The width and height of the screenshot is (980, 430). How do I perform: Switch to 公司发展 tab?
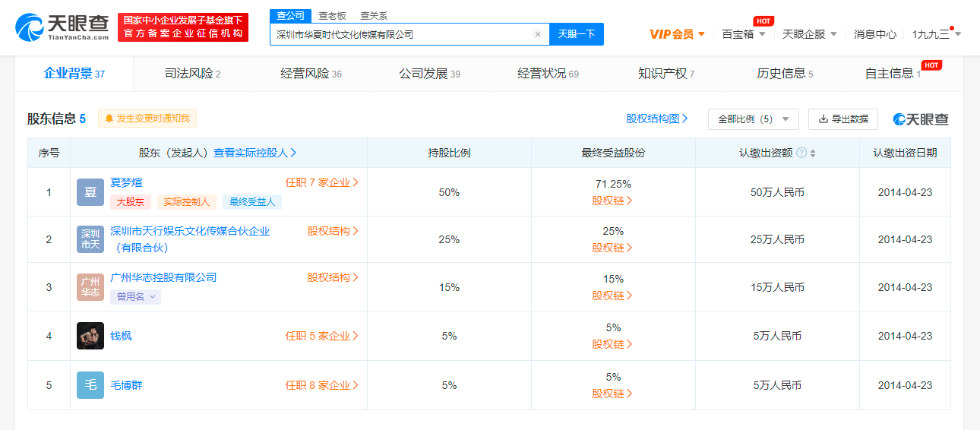tap(429, 74)
